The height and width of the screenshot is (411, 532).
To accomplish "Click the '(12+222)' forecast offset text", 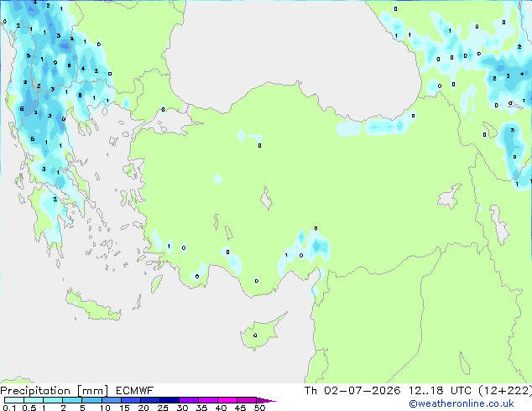I will pyautogui.click(x=505, y=391).
